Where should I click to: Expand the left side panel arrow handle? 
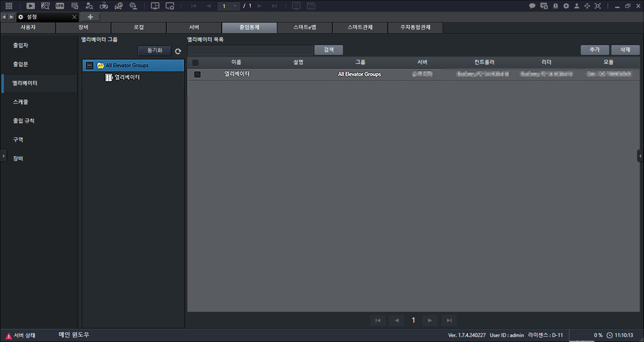[x=4, y=156]
